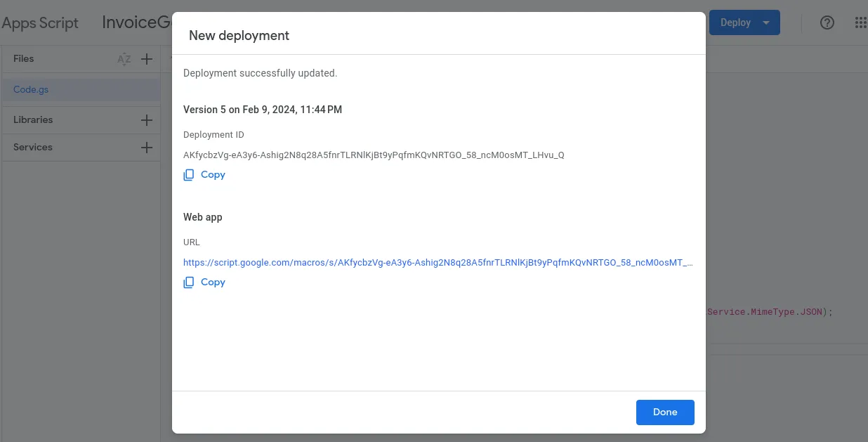Add a new file with plus icon

[147, 59]
